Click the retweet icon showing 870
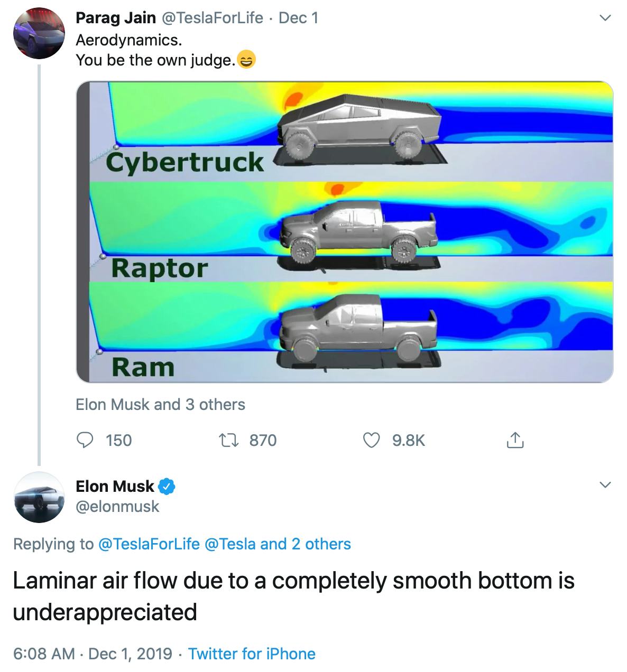627x672 pixels. pos(230,440)
